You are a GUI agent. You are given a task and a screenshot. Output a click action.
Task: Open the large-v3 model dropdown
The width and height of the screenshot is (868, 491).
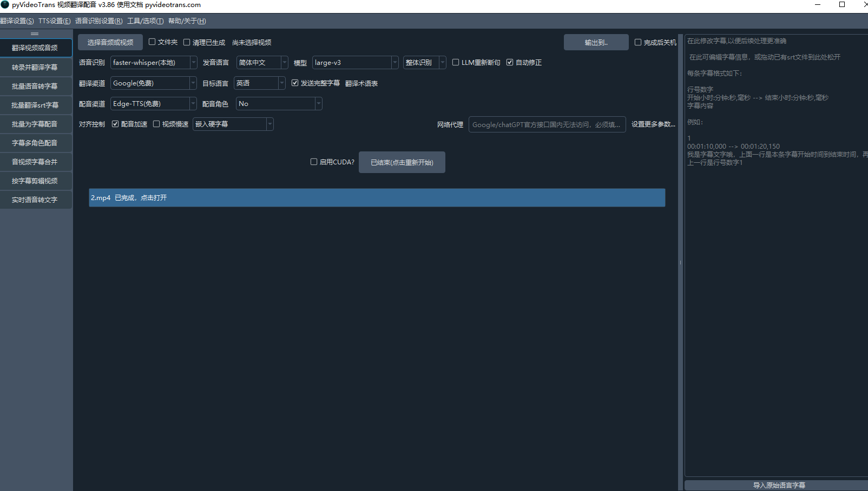355,63
